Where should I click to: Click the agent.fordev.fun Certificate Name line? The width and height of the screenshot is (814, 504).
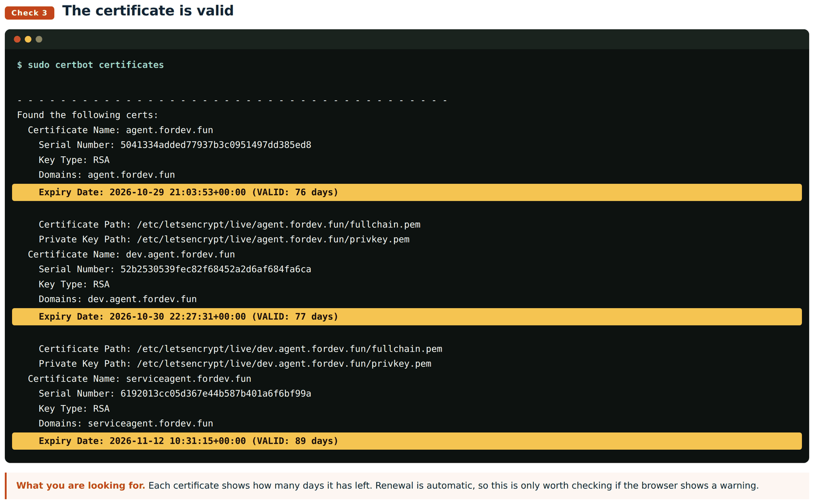click(120, 130)
